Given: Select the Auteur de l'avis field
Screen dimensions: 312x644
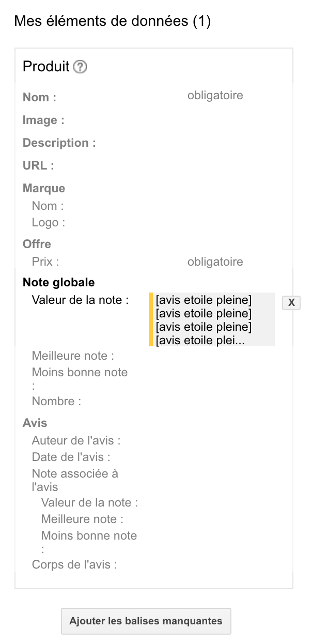Looking at the screenshot, I should point(76,440).
